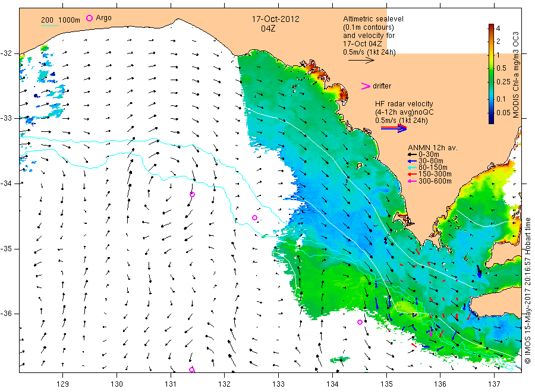The height and width of the screenshot is (392, 535).
Task: Click the 'drifter' legend text
Action: pos(382,86)
